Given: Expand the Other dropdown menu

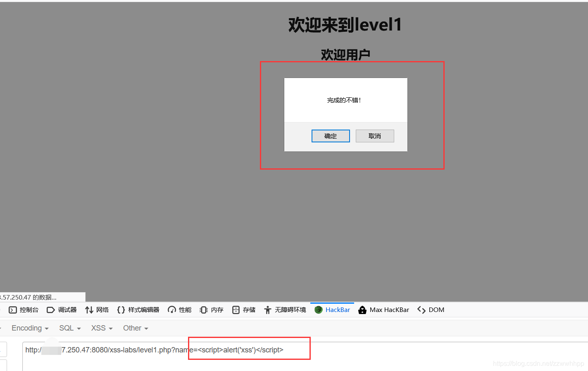Looking at the screenshot, I should pos(136,328).
